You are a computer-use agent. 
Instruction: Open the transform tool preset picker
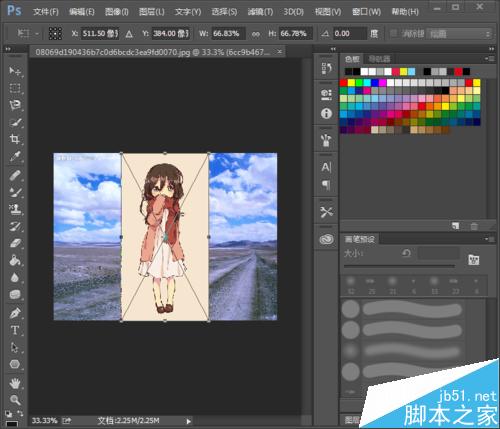(x=28, y=33)
